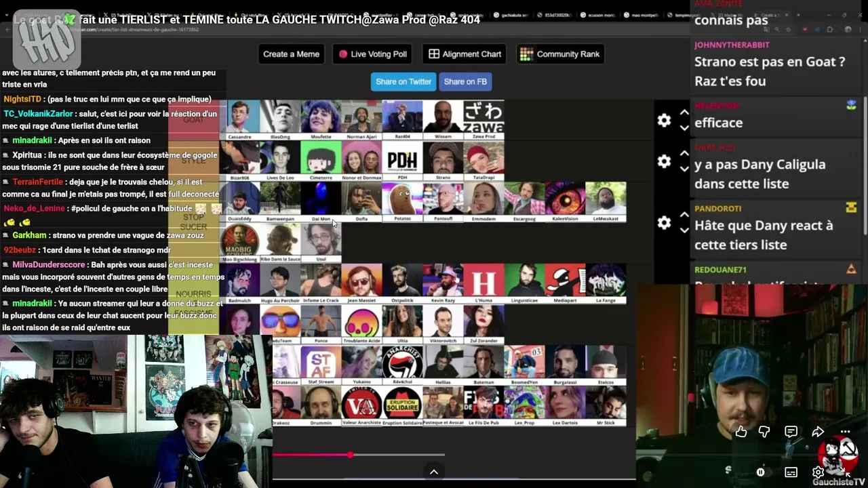Screen dimensions: 868x488
Task: Select the Mediapart logo tile
Action: tap(565, 283)
